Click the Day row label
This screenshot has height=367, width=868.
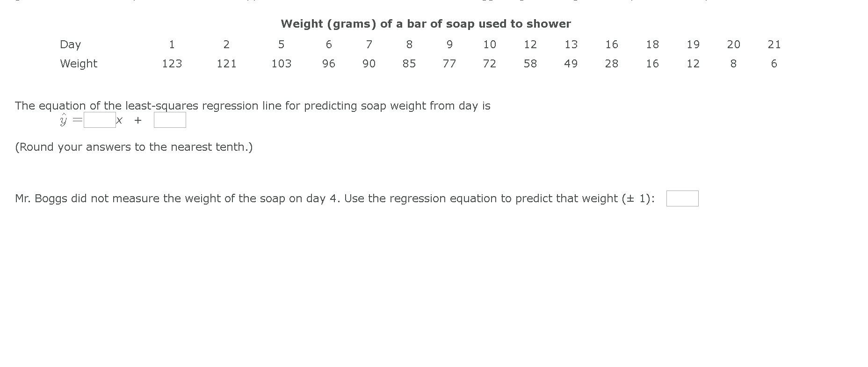(71, 44)
